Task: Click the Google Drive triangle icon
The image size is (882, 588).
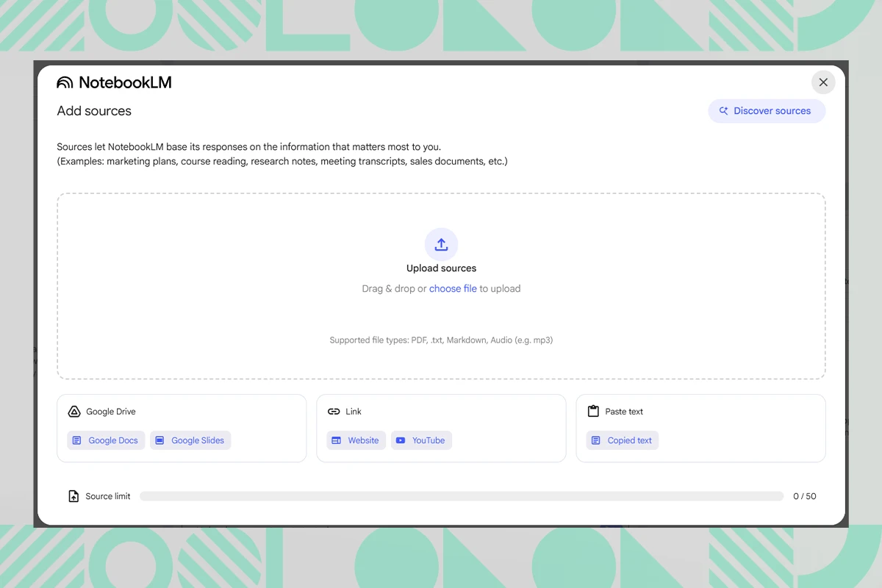Action: [x=74, y=412]
